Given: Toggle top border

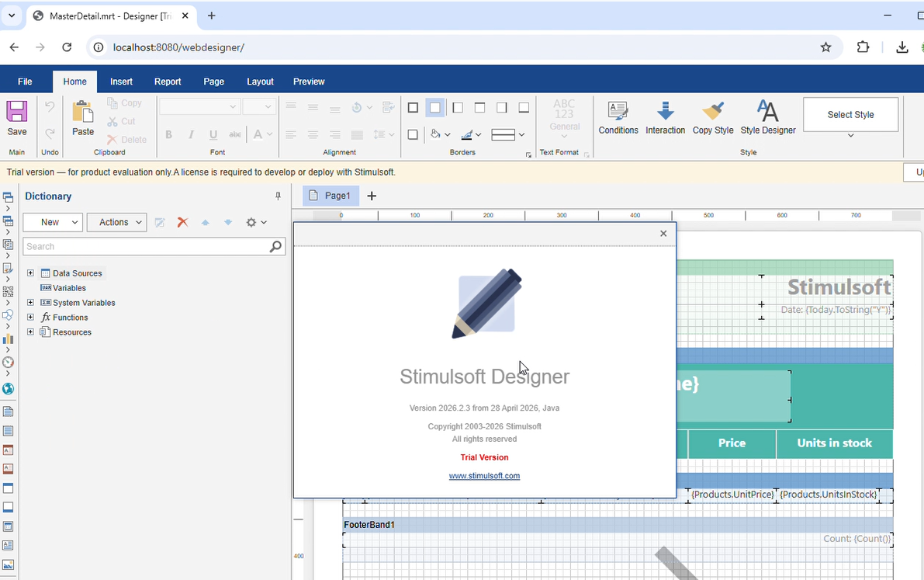Looking at the screenshot, I should click(x=479, y=107).
